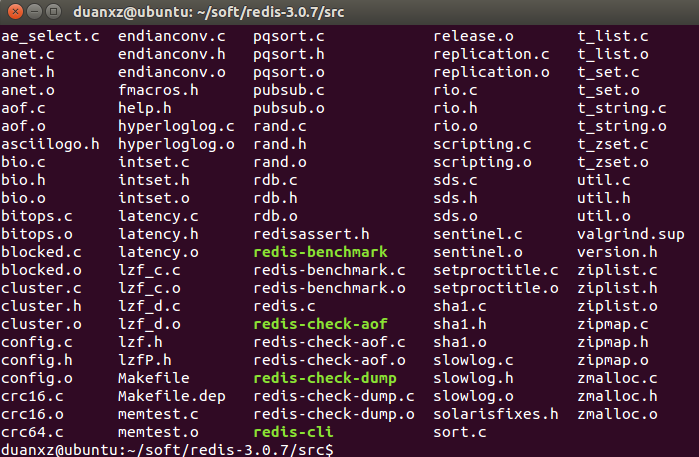This screenshot has width=699, height=457.
Task: Click the green redis-cli executable
Action: [x=293, y=432]
